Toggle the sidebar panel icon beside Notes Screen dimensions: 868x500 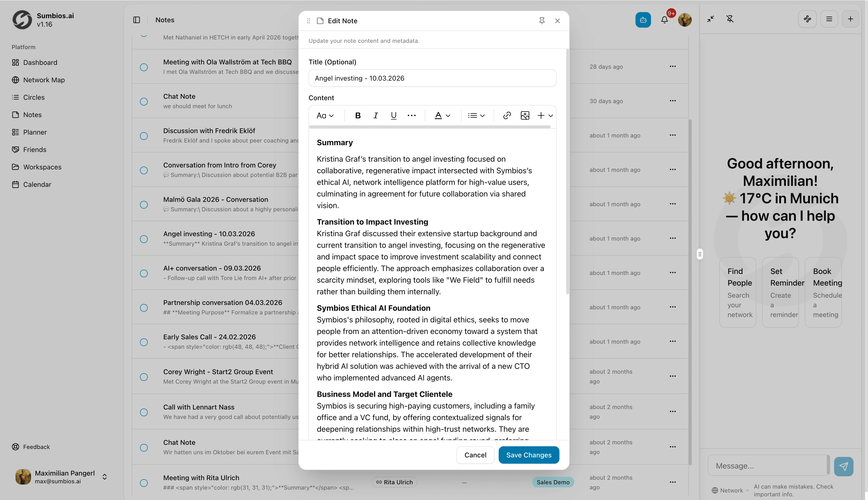(x=136, y=20)
